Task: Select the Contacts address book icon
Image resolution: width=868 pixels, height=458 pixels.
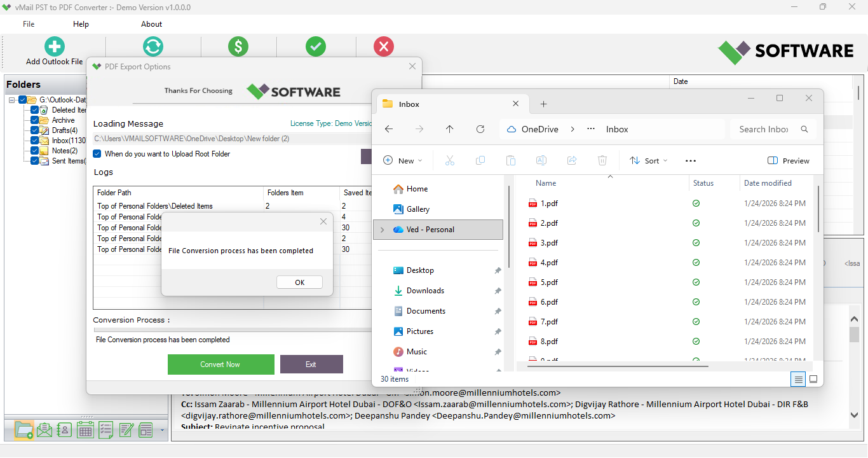Action: 64,429
